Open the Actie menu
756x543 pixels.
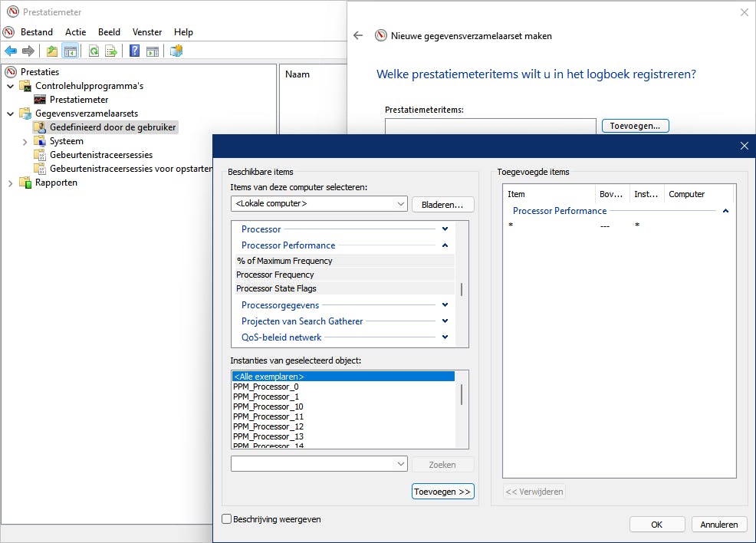[75, 32]
